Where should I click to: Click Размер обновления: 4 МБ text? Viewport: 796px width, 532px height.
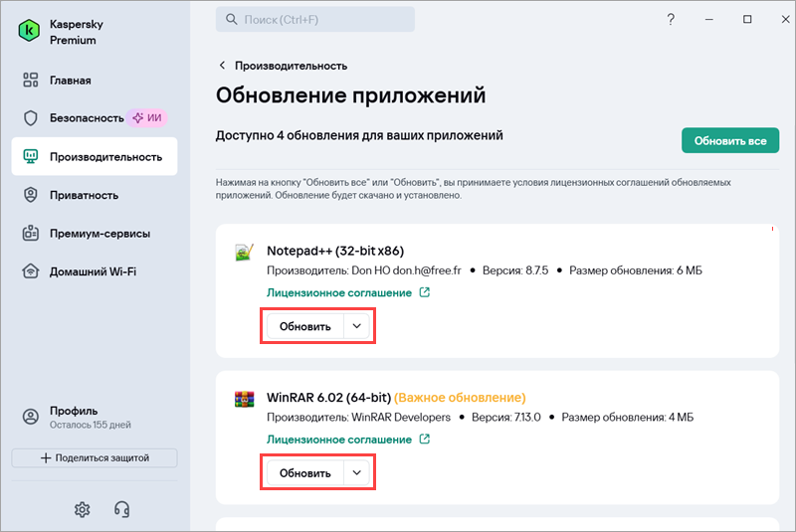click(x=628, y=417)
